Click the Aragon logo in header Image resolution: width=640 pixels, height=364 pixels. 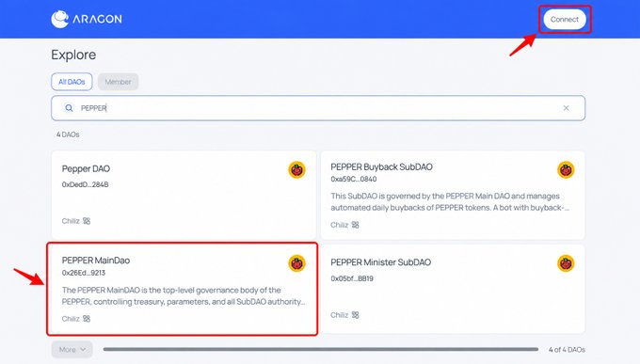[87, 19]
